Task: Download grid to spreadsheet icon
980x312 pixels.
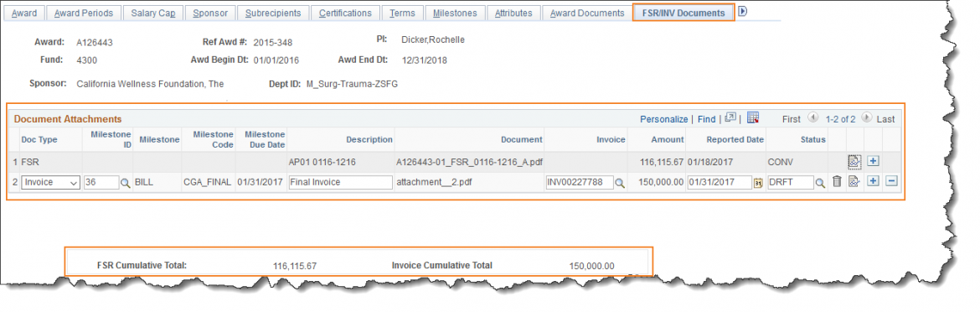Action: (x=753, y=117)
